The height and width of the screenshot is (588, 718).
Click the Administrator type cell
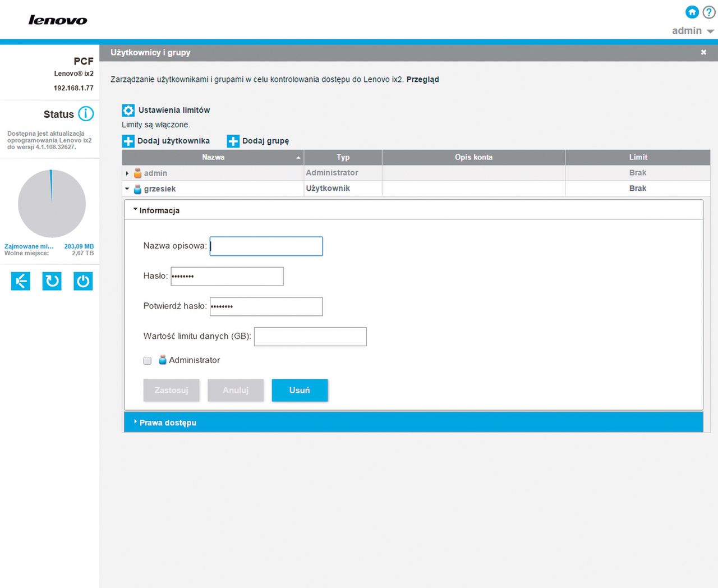(343, 173)
